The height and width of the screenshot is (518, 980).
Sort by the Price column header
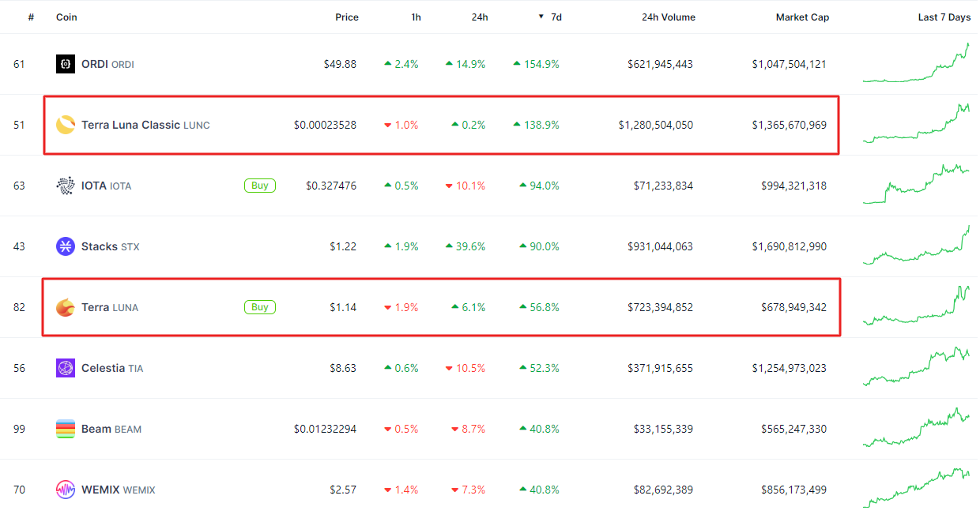346,17
